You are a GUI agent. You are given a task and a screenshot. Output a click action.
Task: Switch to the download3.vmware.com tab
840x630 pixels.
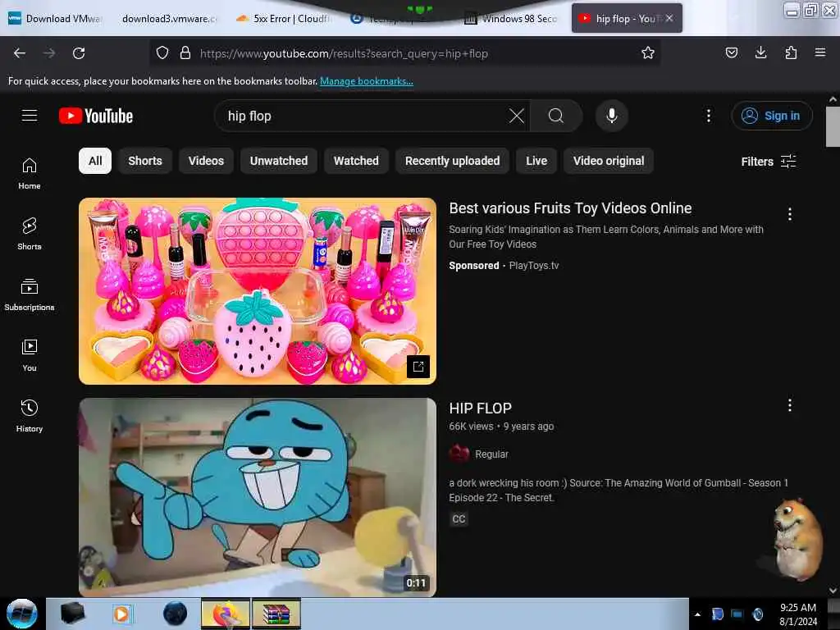coord(168,19)
